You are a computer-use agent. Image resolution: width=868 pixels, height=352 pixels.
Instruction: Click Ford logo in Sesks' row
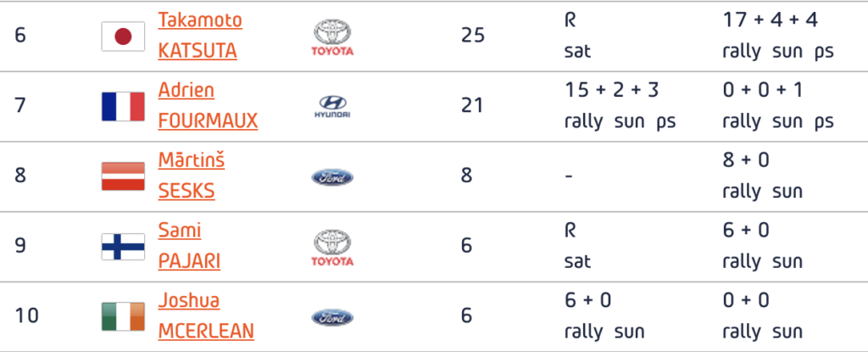click(x=332, y=176)
